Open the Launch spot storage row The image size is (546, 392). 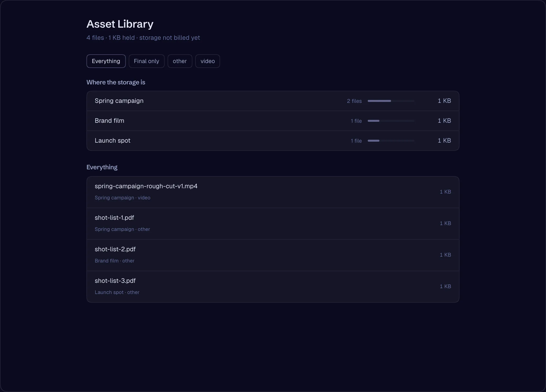(x=273, y=141)
